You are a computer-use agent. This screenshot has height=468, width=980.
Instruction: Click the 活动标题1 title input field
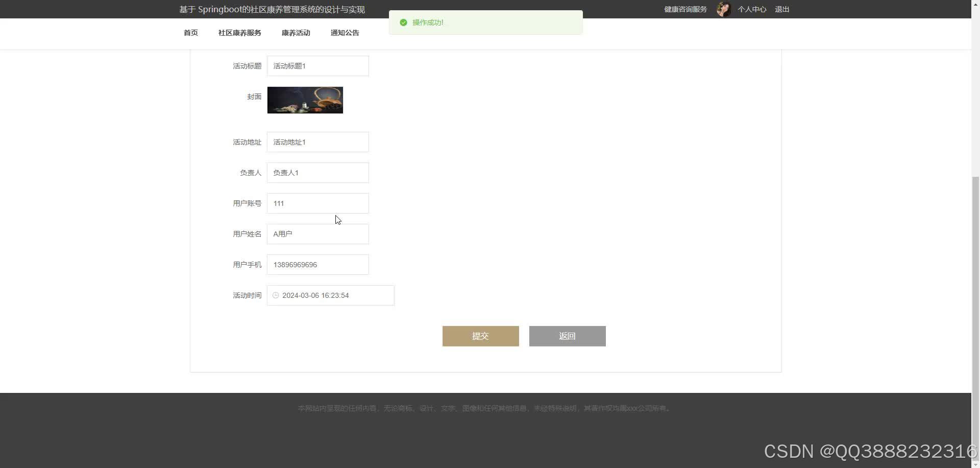click(317, 65)
